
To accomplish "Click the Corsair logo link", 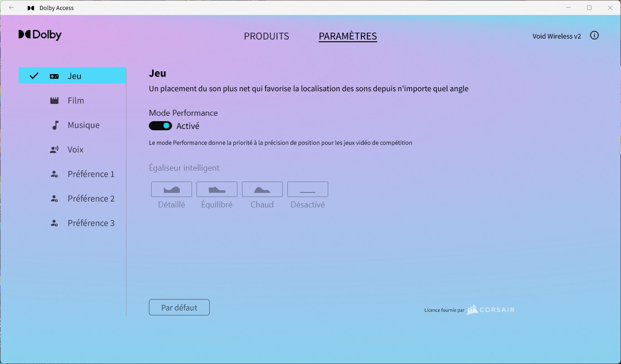I will pos(491,310).
